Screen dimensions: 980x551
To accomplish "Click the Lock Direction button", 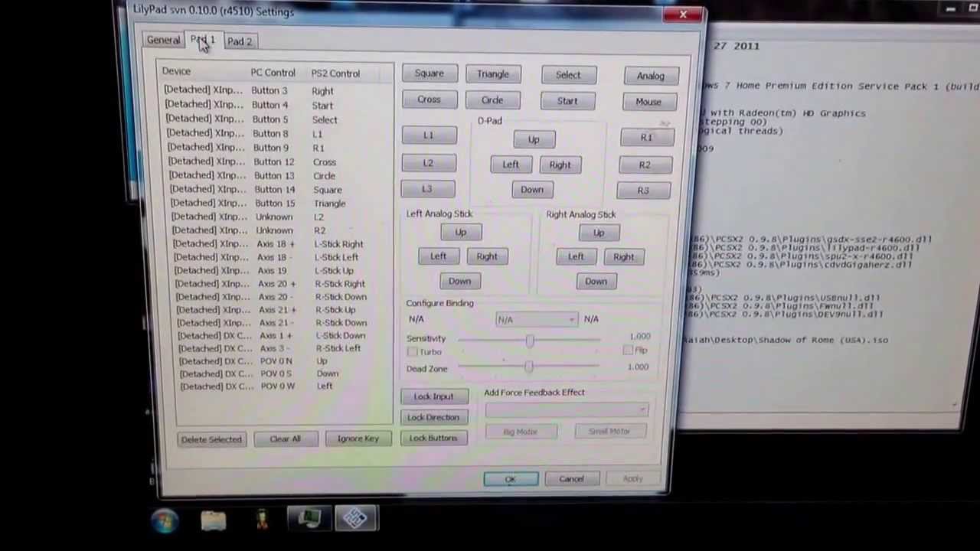I will pyautogui.click(x=433, y=417).
